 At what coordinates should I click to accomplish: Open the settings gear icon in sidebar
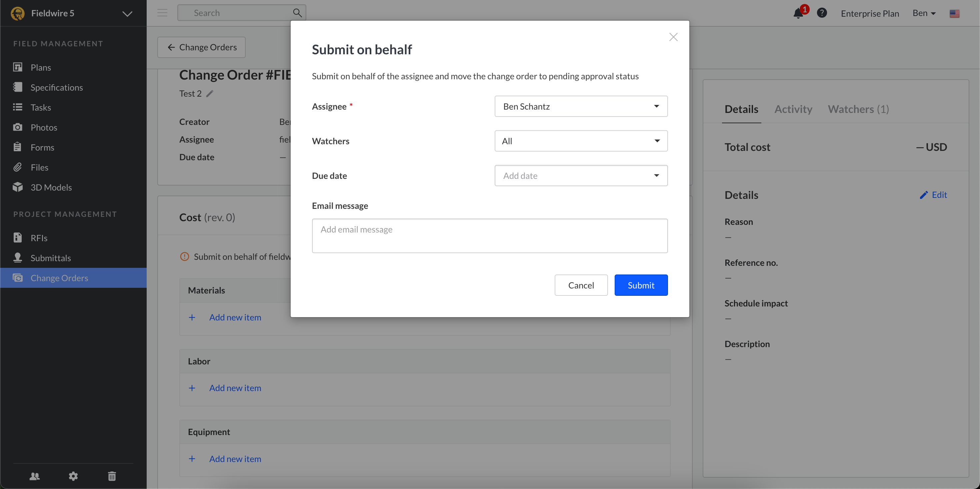tap(73, 476)
